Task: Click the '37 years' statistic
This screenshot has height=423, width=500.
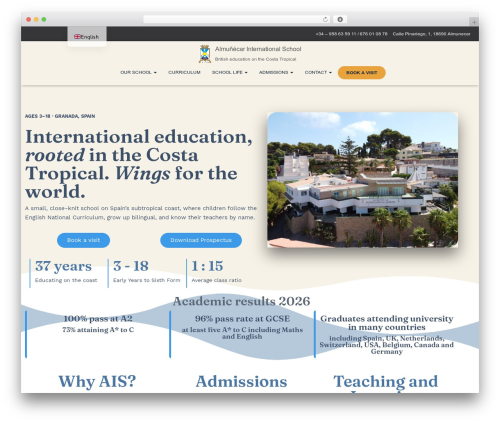Action: [63, 266]
